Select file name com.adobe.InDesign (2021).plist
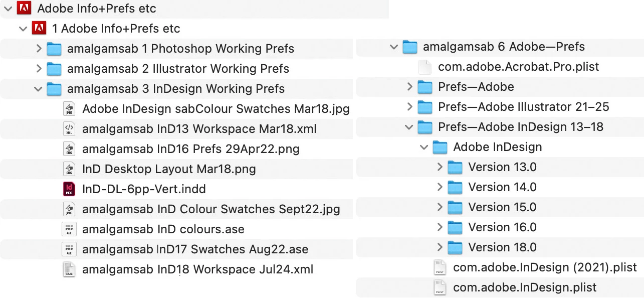Image resolution: width=644 pixels, height=298 pixels. (545, 267)
